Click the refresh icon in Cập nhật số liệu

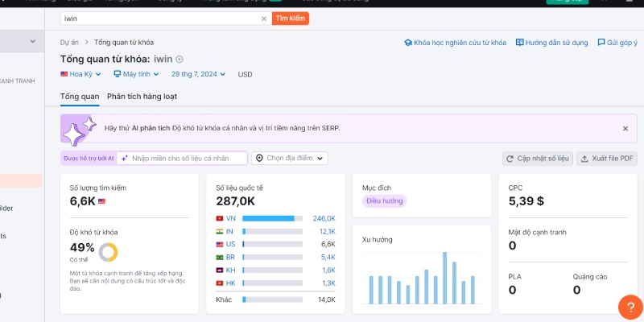[510, 159]
